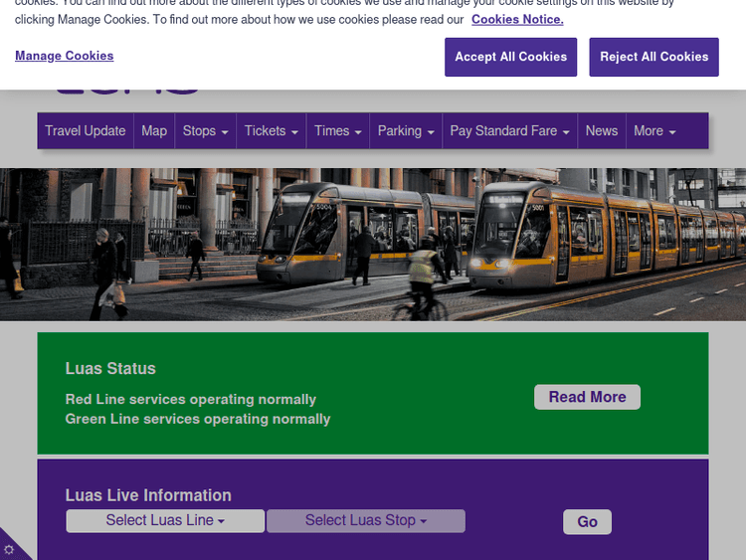Click the Luas tram banner image

coord(373,244)
